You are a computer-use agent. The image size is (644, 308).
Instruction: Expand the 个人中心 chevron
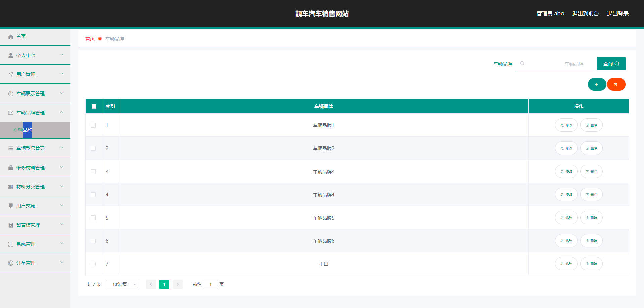pos(62,55)
